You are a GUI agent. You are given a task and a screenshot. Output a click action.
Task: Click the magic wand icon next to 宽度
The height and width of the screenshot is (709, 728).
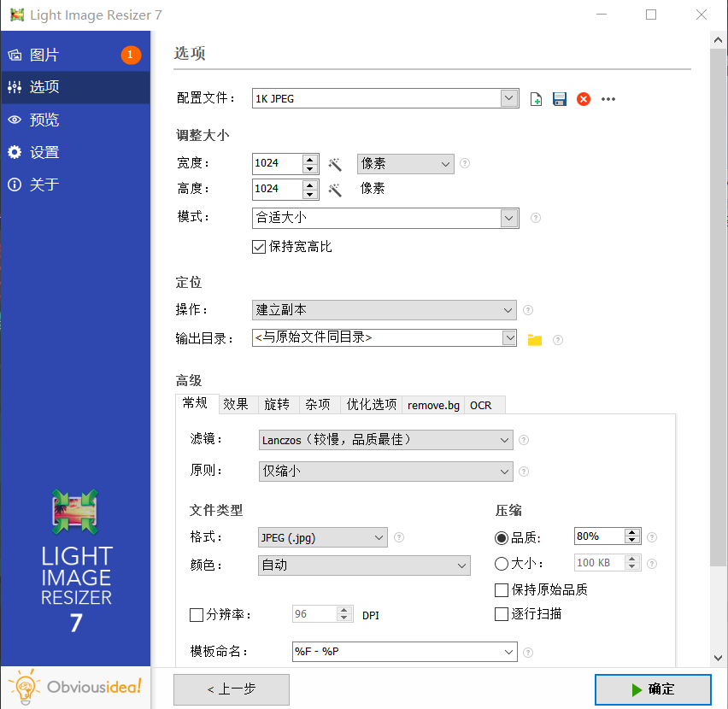tap(334, 163)
